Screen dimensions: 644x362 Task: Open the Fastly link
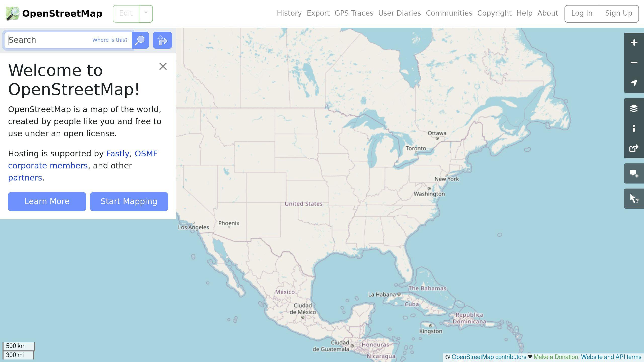click(x=117, y=153)
